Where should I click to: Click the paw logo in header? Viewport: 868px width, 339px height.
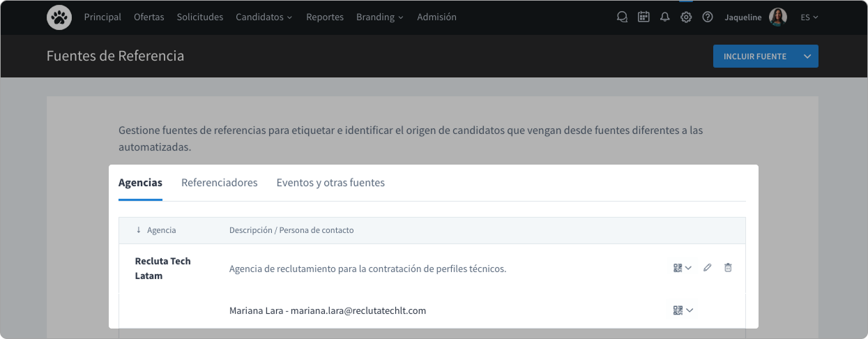click(59, 17)
